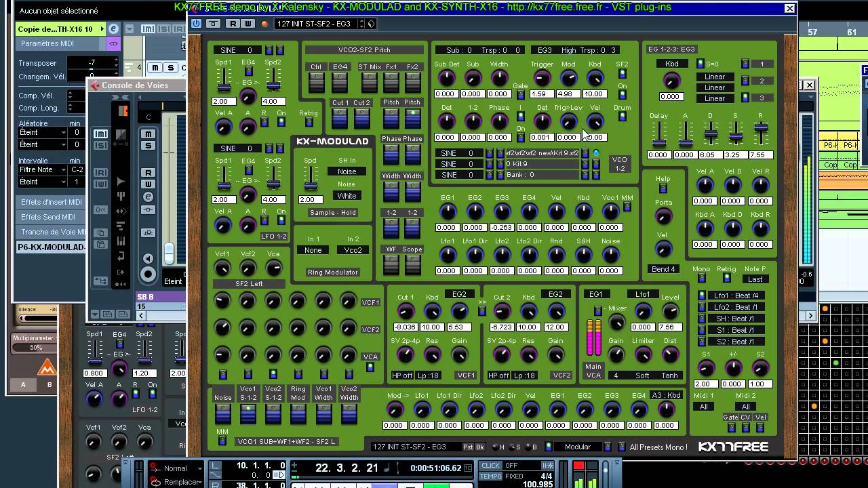Select the EG 3 tab button
The image size is (868, 488).
(762, 98)
